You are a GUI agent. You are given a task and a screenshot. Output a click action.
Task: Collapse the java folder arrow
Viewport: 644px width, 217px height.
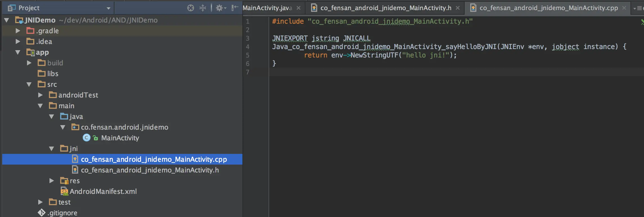[51, 117]
